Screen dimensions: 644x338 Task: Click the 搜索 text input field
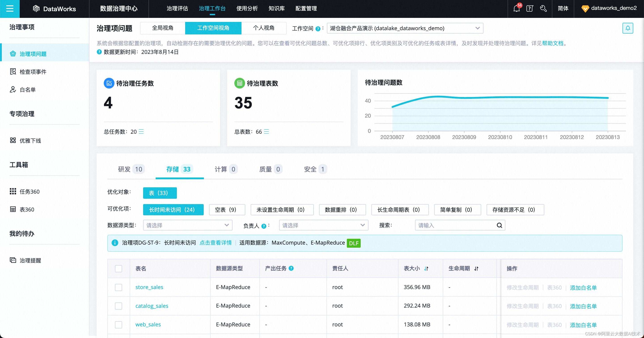point(460,225)
